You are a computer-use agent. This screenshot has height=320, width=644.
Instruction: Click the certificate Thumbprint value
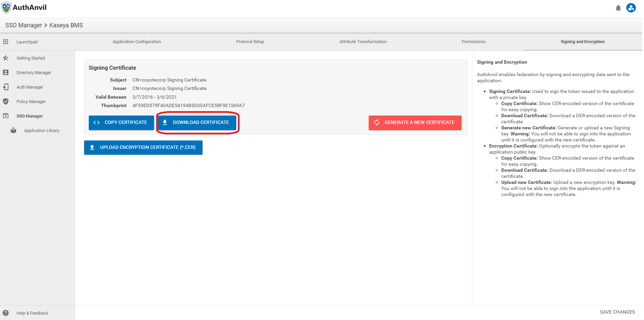tap(188, 105)
